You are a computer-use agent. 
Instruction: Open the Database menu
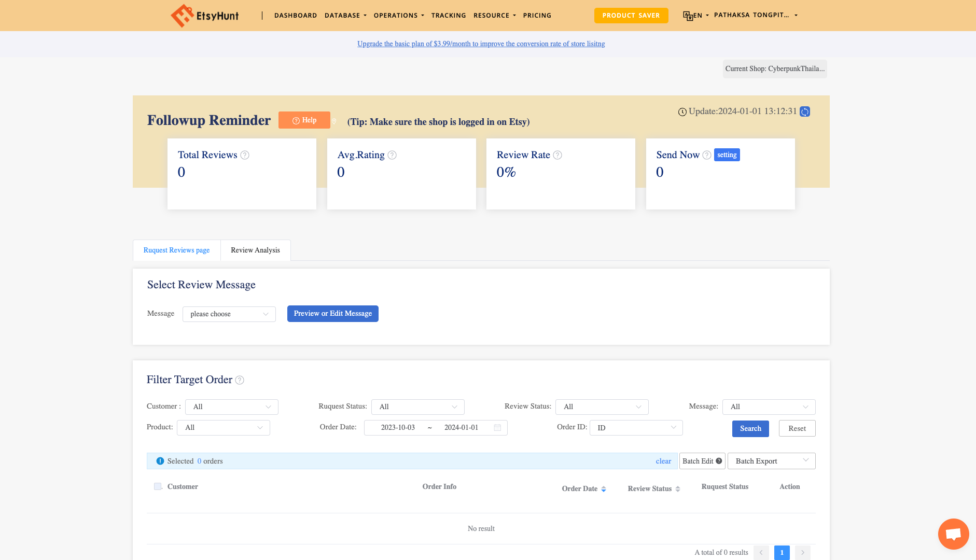pyautogui.click(x=345, y=16)
